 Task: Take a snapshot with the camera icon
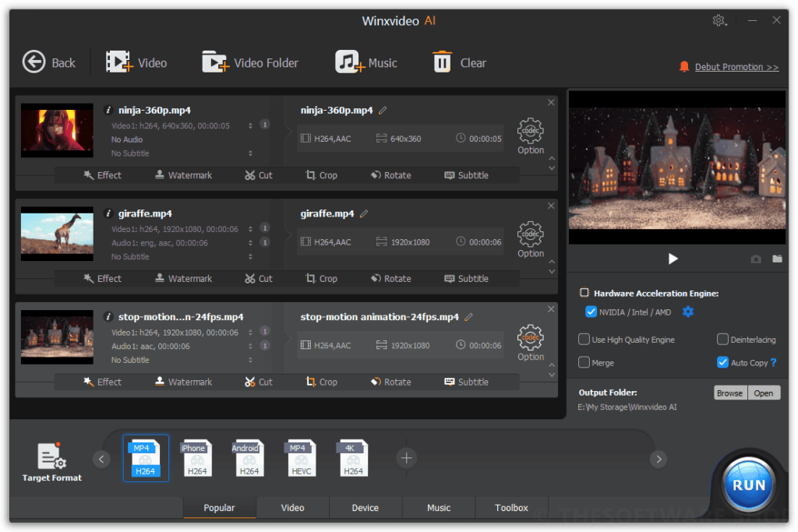756,259
